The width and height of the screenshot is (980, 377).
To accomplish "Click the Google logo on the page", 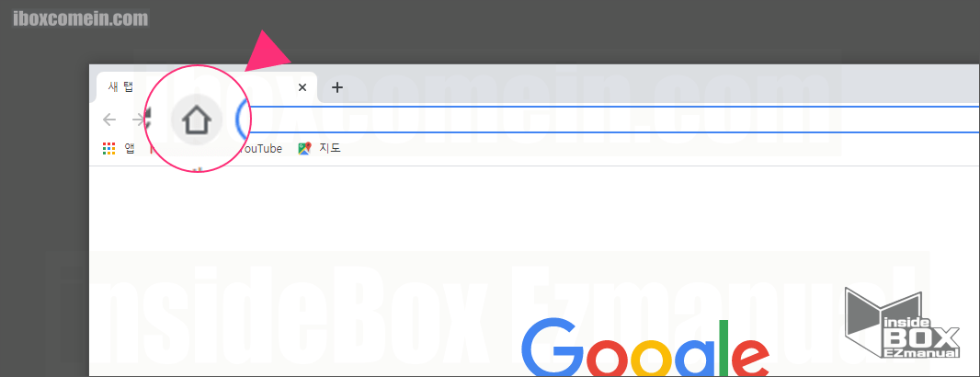I will point(644,349).
